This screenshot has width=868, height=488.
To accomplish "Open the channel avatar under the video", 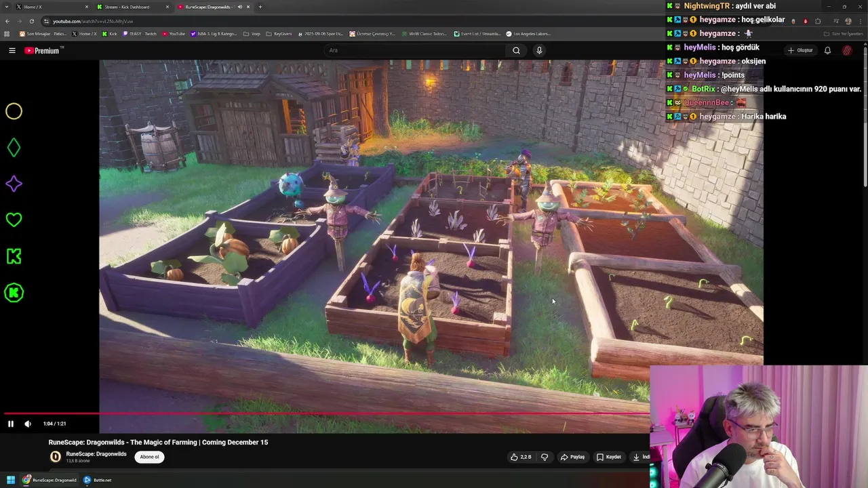I will coord(56,457).
